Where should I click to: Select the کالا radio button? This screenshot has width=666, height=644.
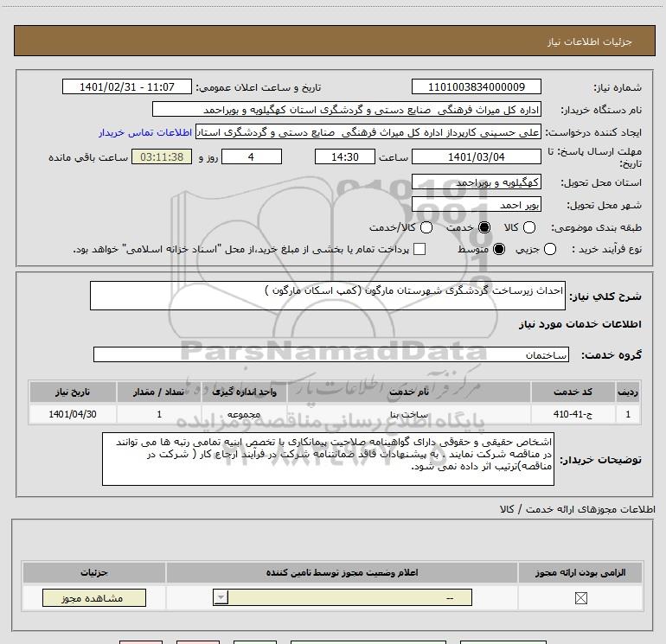click(529, 227)
